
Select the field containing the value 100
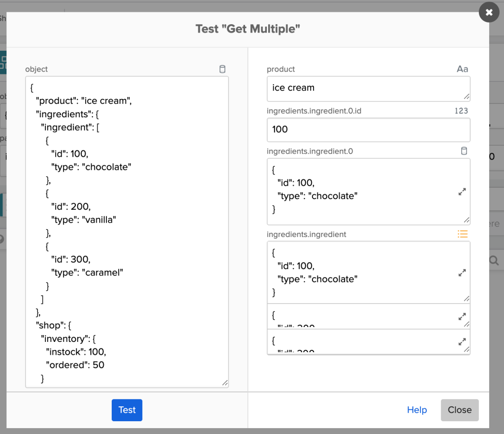(x=368, y=130)
